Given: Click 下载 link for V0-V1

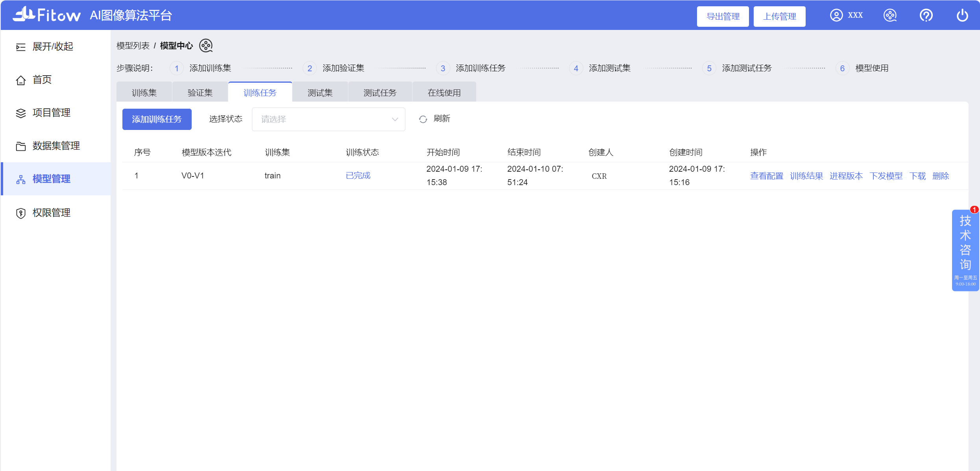Looking at the screenshot, I should pos(917,176).
